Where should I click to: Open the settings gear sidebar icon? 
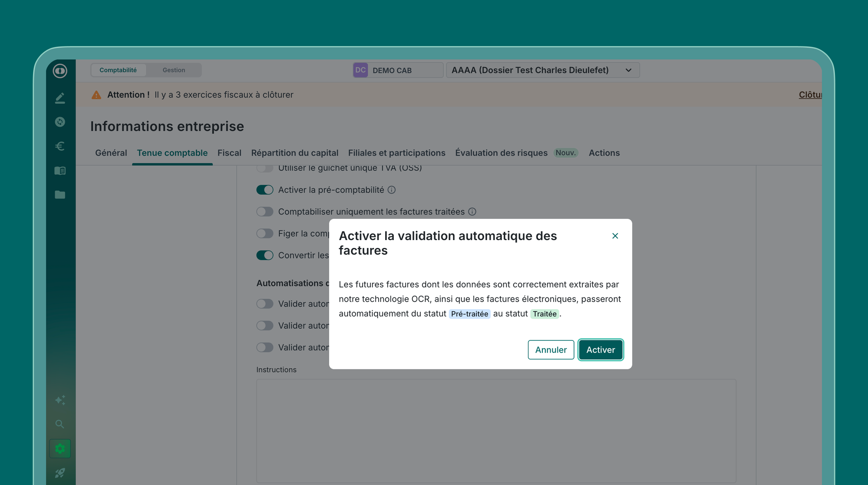pyautogui.click(x=60, y=449)
